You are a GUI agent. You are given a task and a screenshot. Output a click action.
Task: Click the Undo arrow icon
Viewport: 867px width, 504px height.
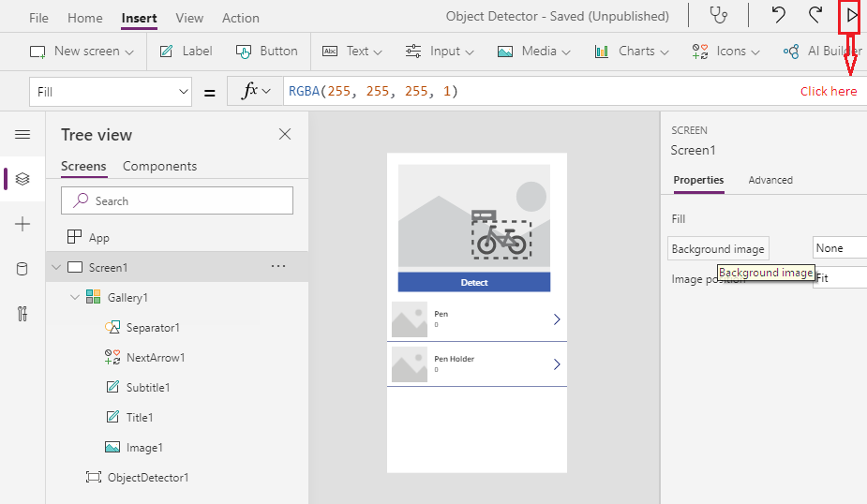(x=779, y=15)
